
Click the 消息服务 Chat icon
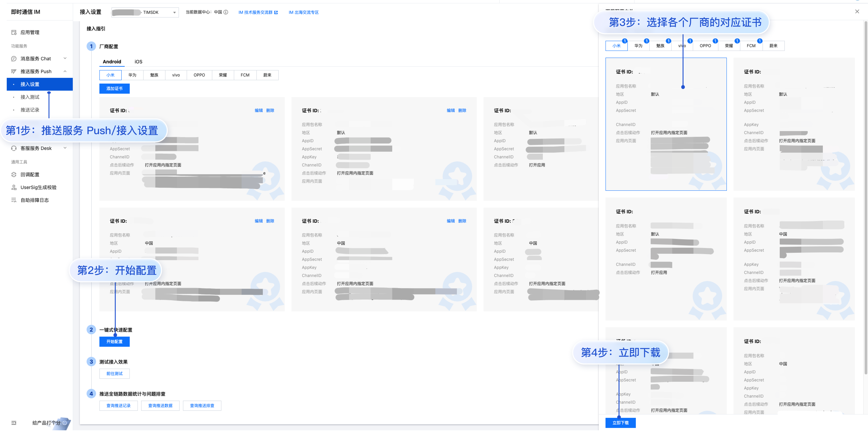[14, 59]
